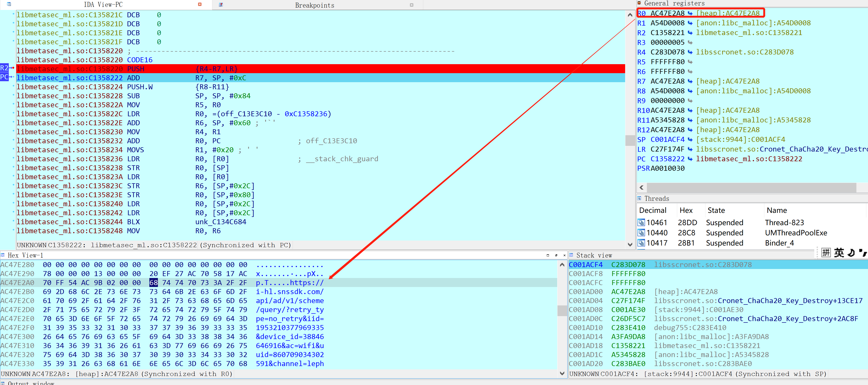Select the Threads panel title
The width and height of the screenshot is (868, 385).
(x=656, y=199)
